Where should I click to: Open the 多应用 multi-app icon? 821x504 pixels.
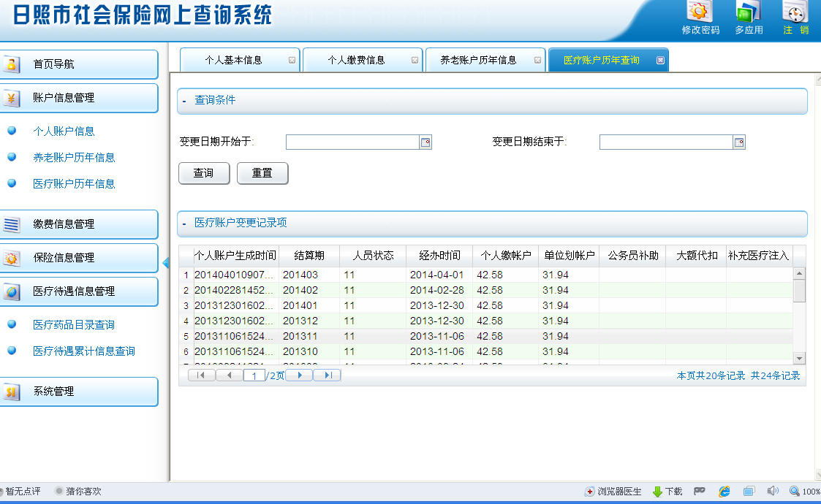tap(749, 13)
